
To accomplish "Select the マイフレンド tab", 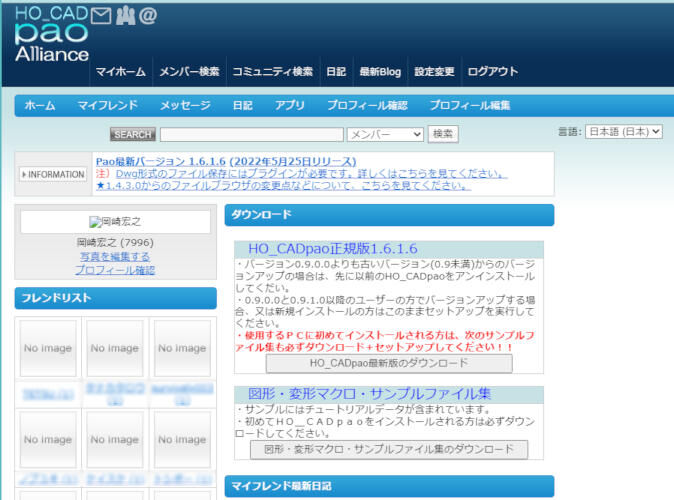I will click(107, 105).
